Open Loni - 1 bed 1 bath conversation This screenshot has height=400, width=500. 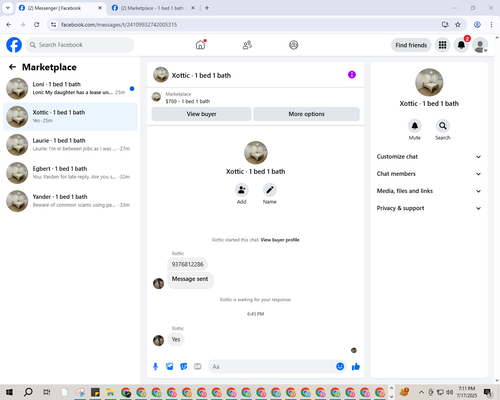point(70,89)
